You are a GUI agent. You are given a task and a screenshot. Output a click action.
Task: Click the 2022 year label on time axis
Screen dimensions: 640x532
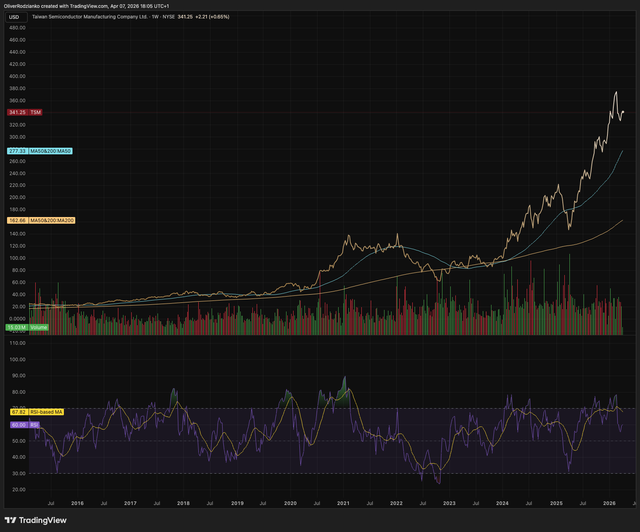(x=396, y=503)
